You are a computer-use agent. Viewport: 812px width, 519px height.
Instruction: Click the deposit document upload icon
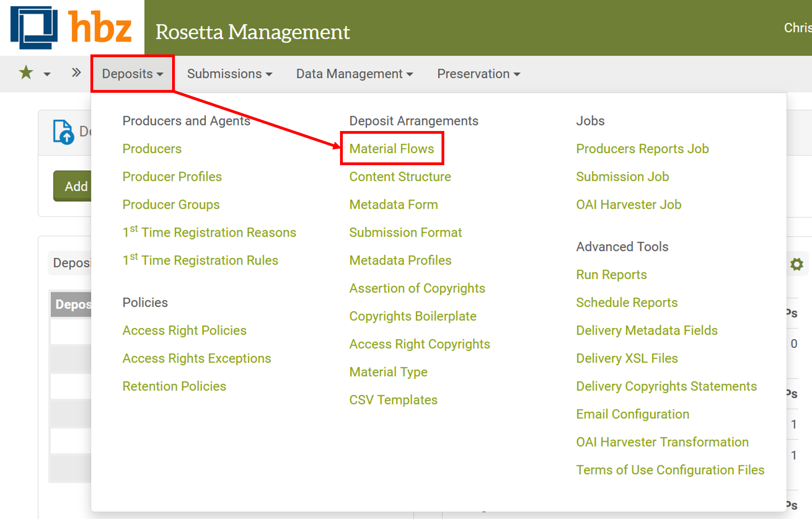(x=65, y=131)
